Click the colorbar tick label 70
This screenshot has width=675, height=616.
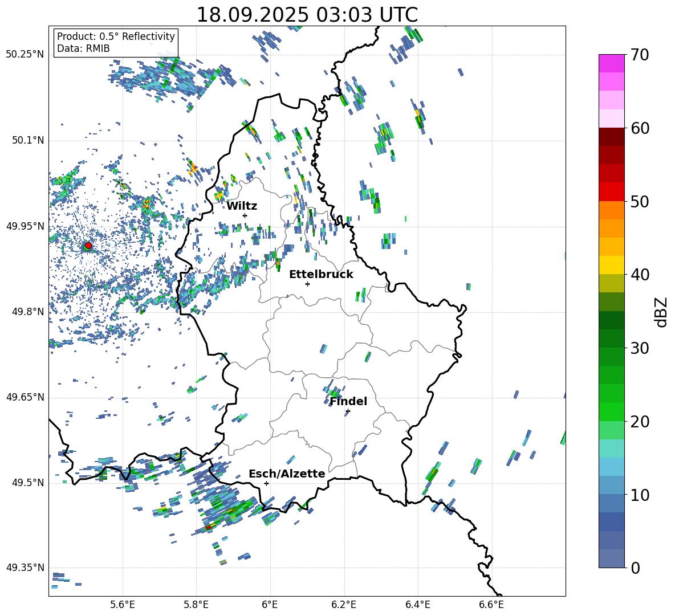click(640, 55)
